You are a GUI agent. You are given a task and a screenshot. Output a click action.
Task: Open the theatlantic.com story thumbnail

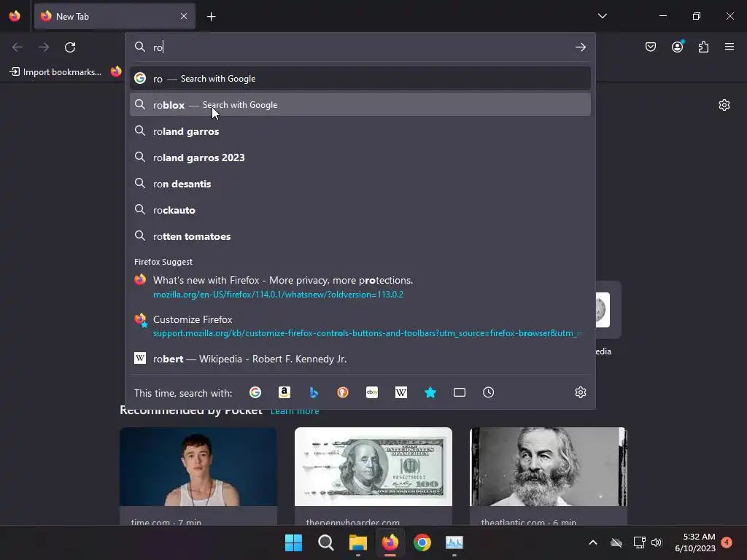point(549,467)
